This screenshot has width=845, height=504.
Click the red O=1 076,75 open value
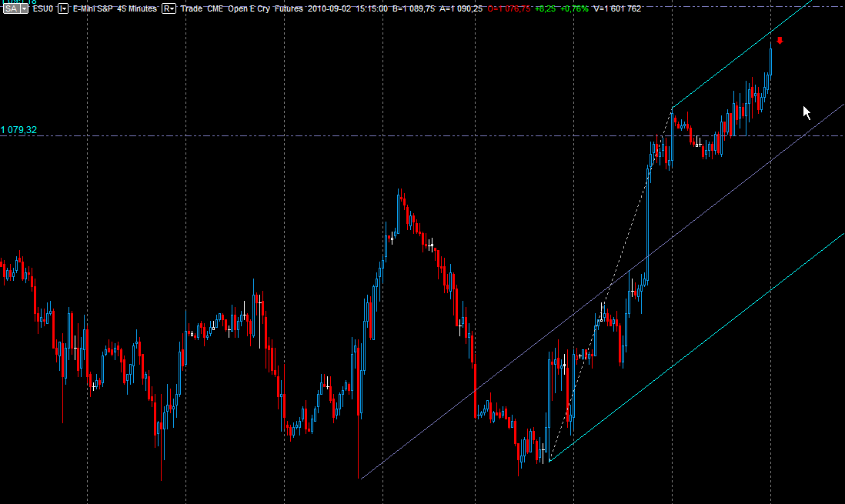click(x=509, y=8)
